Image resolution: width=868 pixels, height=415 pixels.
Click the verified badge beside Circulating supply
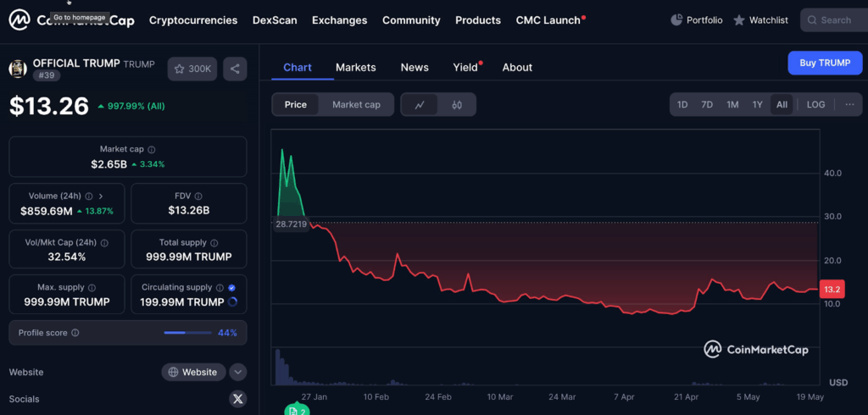232,288
